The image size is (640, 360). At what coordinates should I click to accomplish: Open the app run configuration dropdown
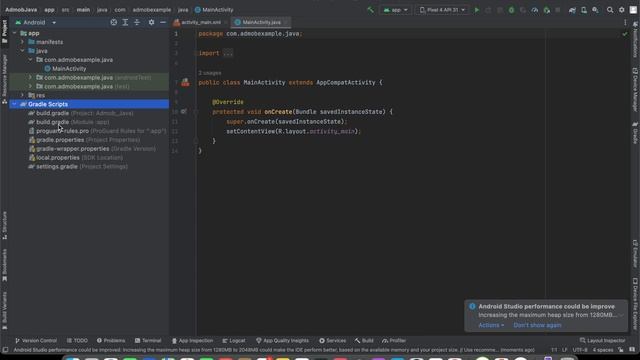[x=396, y=10]
